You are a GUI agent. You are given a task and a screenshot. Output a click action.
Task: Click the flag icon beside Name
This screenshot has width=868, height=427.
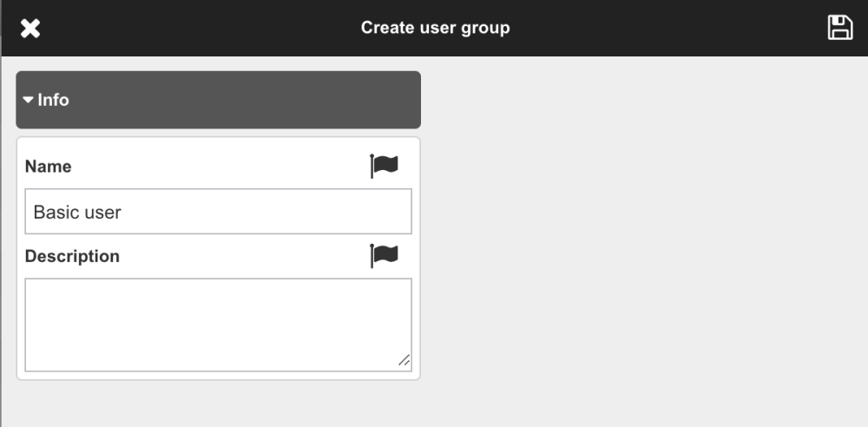[384, 165]
